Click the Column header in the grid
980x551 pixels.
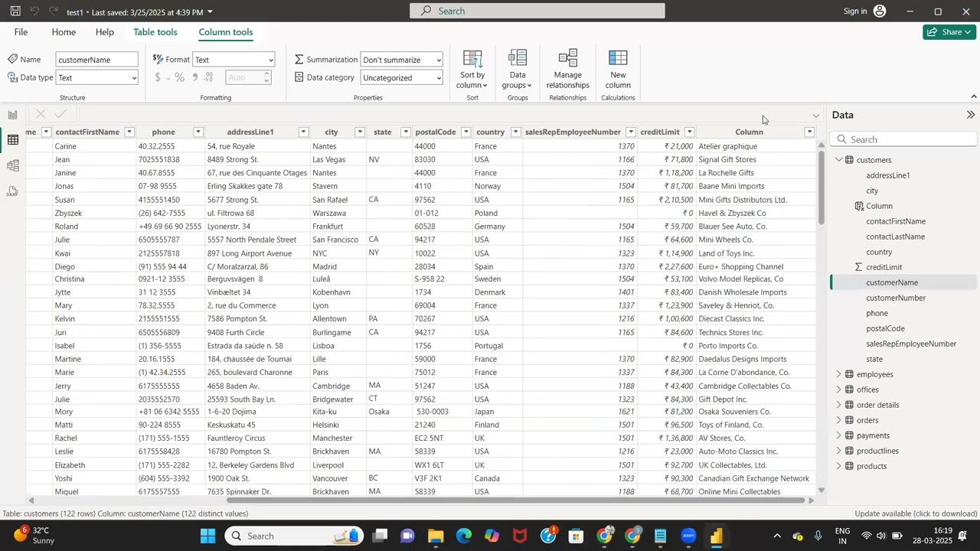(749, 132)
